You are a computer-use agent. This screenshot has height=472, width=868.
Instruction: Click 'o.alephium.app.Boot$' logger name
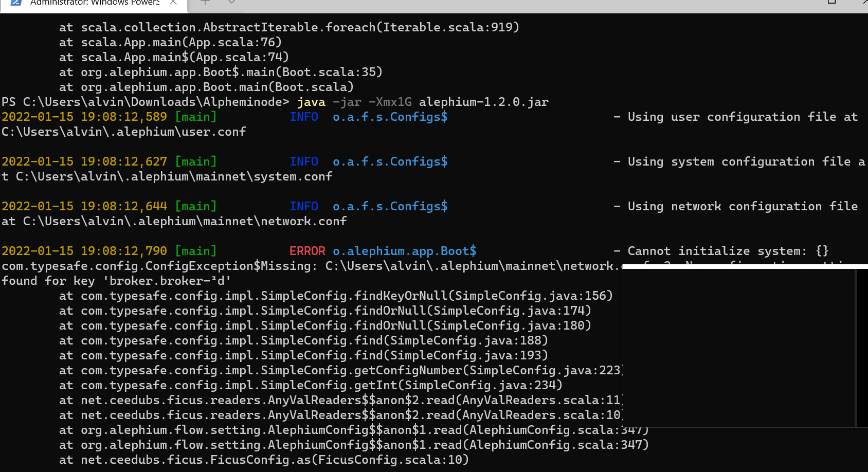point(405,251)
